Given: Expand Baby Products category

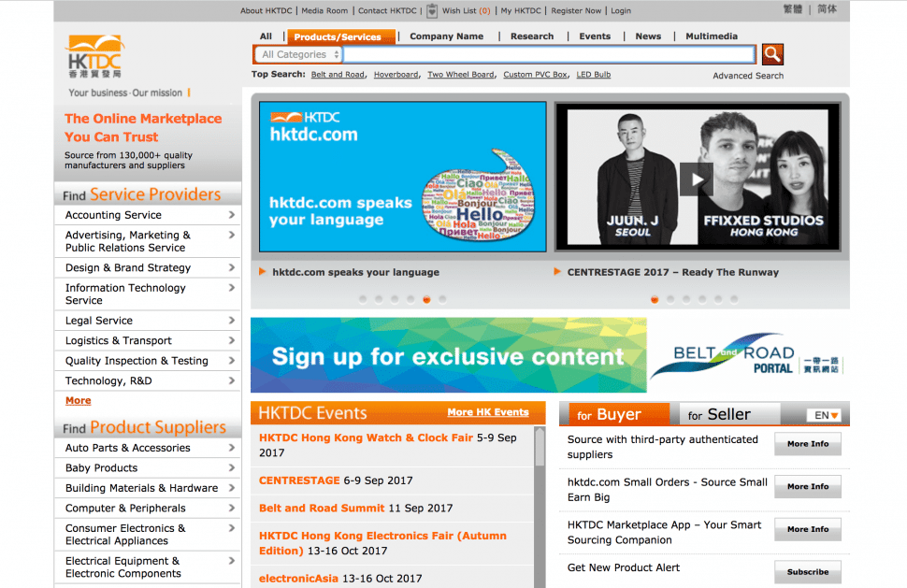Looking at the screenshot, I should point(148,468).
